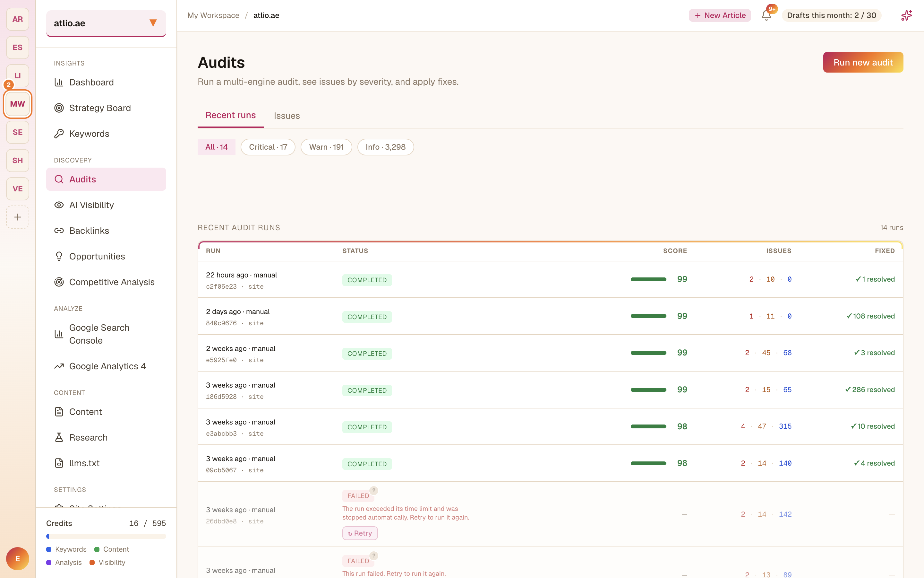The height and width of the screenshot is (578, 924).
Task: Switch to the ES workspace
Action: tap(18, 48)
